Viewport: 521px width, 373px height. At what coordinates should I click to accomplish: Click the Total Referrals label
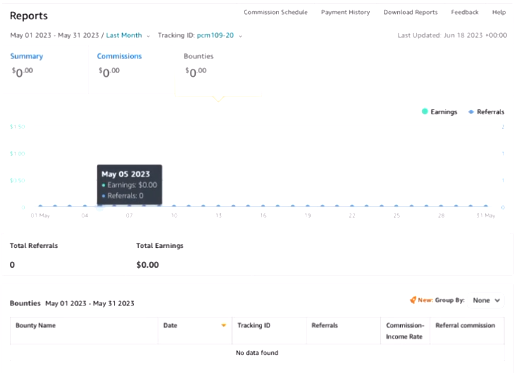[34, 246]
